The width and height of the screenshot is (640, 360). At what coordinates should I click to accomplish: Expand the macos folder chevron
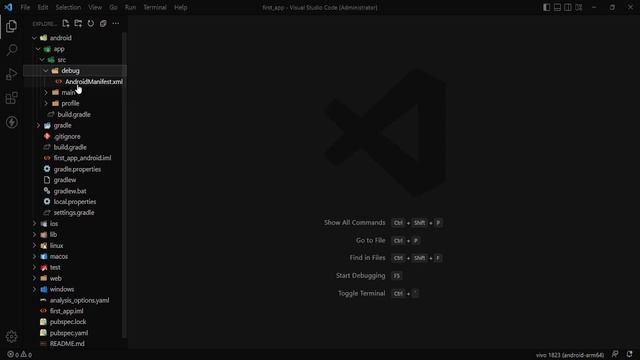[x=34, y=257]
